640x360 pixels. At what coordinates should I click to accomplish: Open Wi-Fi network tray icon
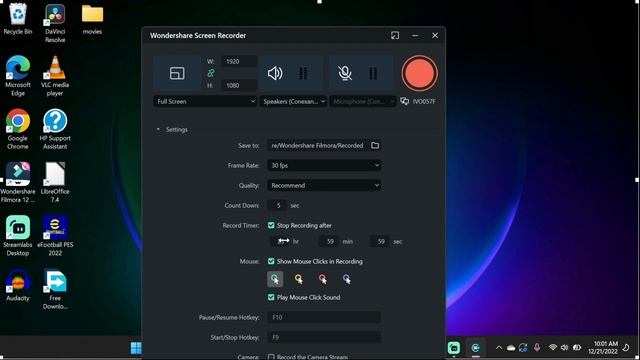[x=553, y=347]
